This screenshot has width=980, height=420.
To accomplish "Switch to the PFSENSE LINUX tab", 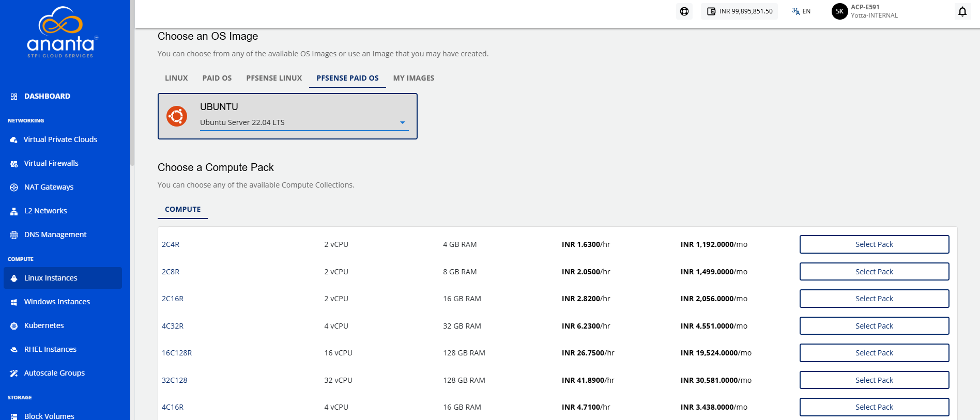I will (x=274, y=78).
